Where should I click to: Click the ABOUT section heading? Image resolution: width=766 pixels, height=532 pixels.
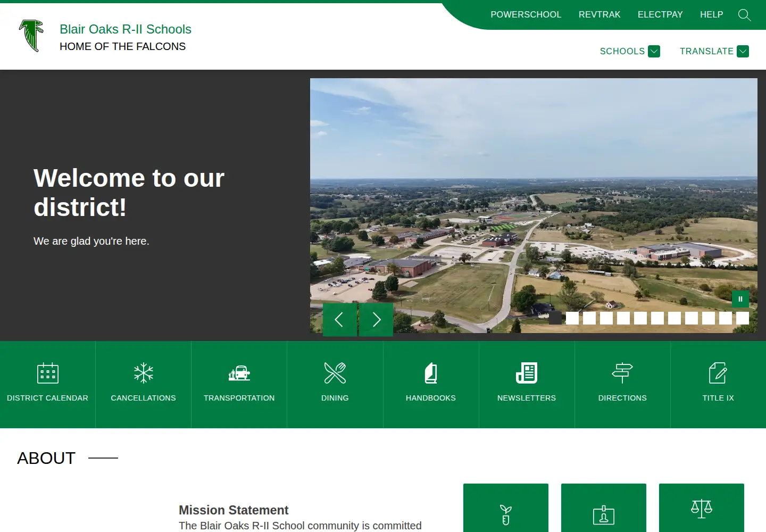[x=46, y=458]
